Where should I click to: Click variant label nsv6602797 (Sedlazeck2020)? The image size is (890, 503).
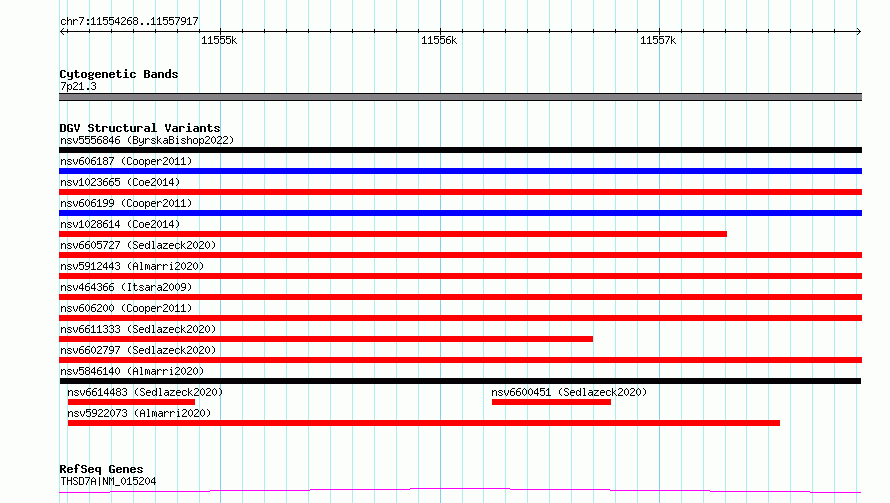click(x=138, y=350)
